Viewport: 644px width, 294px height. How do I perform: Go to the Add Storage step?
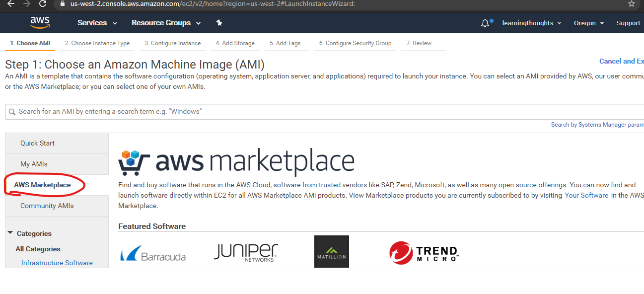(235, 43)
